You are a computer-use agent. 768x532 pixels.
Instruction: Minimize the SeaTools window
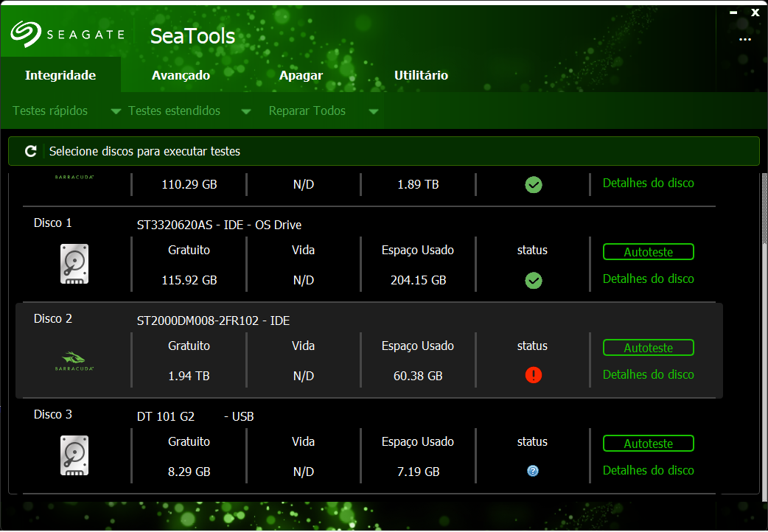[x=733, y=13]
